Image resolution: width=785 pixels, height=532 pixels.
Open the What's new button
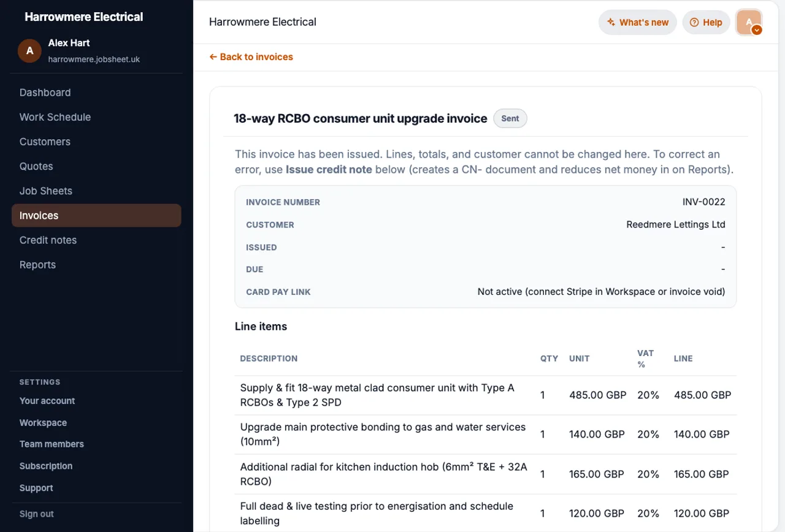tap(638, 23)
